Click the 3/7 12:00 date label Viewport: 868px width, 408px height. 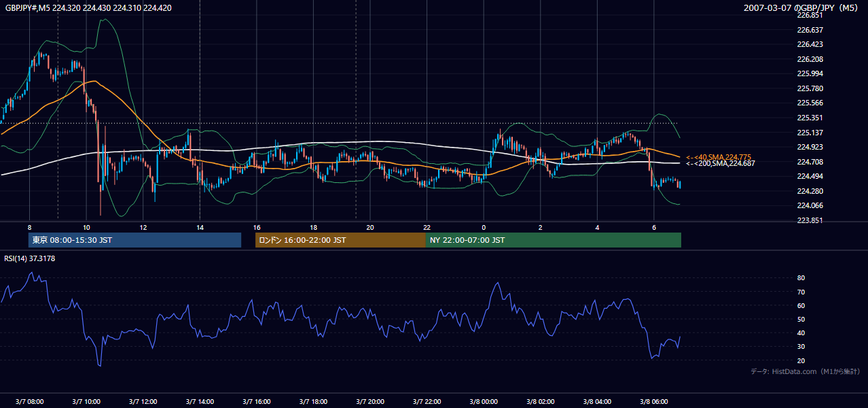[143, 402]
